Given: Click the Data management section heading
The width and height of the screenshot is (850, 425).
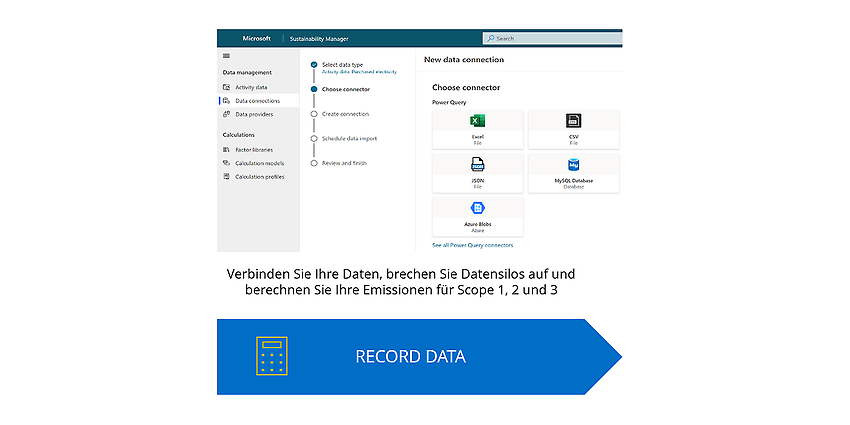Looking at the screenshot, I should tap(247, 72).
